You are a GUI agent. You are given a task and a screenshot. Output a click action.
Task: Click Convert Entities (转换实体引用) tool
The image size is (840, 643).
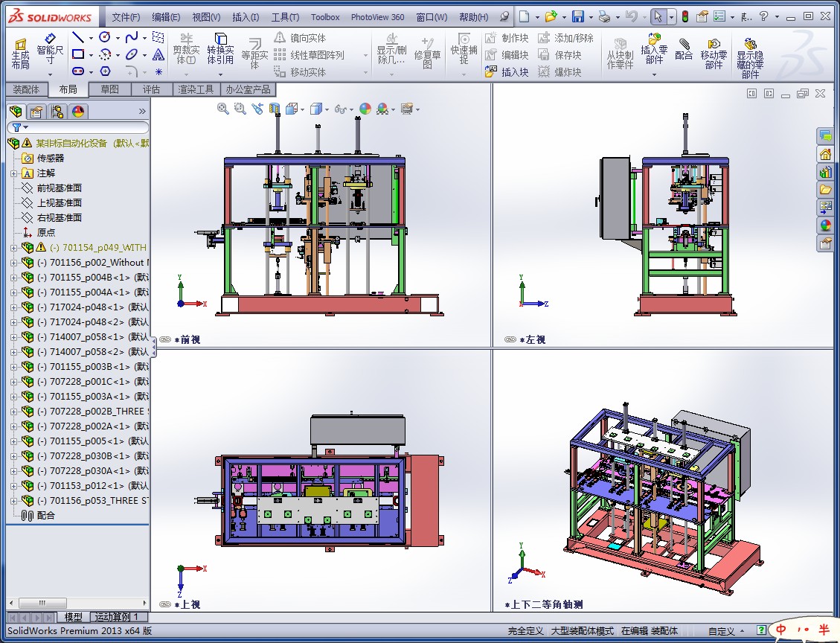(x=220, y=49)
